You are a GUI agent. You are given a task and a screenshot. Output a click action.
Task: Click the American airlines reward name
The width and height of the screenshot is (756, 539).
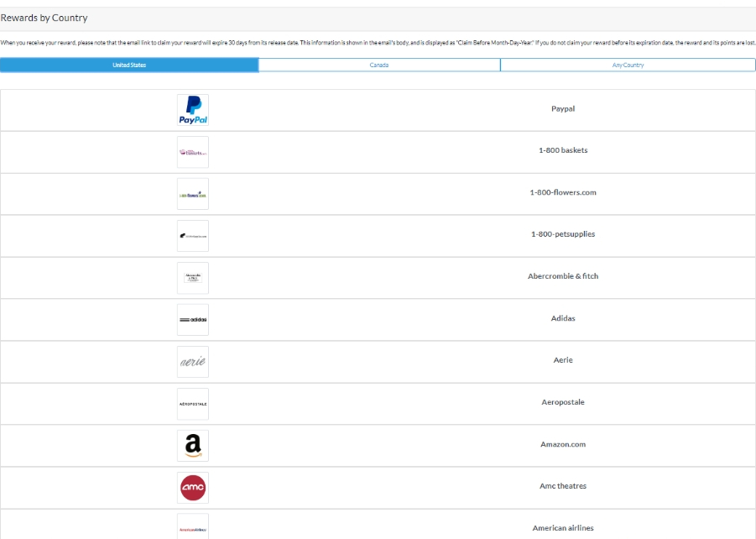pyautogui.click(x=563, y=528)
